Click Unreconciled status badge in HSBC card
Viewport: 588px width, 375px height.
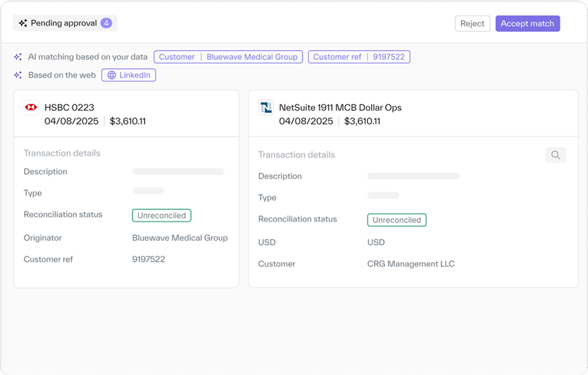click(x=161, y=215)
